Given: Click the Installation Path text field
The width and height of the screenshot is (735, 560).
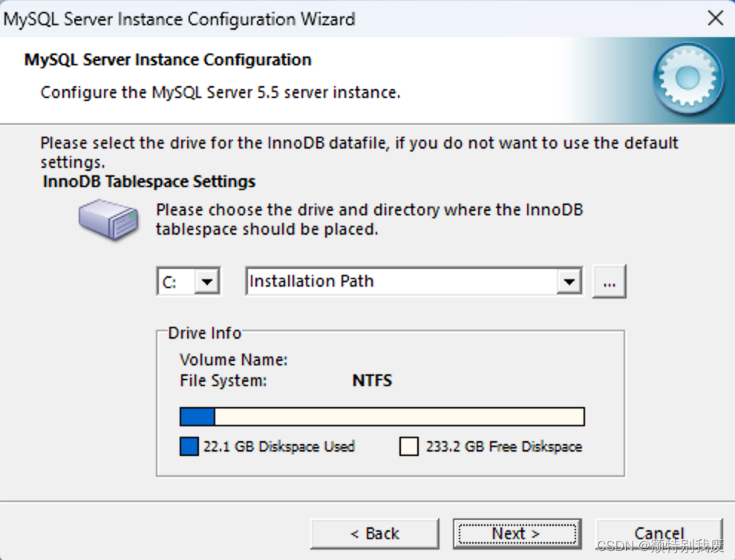Looking at the screenshot, I should click(402, 281).
